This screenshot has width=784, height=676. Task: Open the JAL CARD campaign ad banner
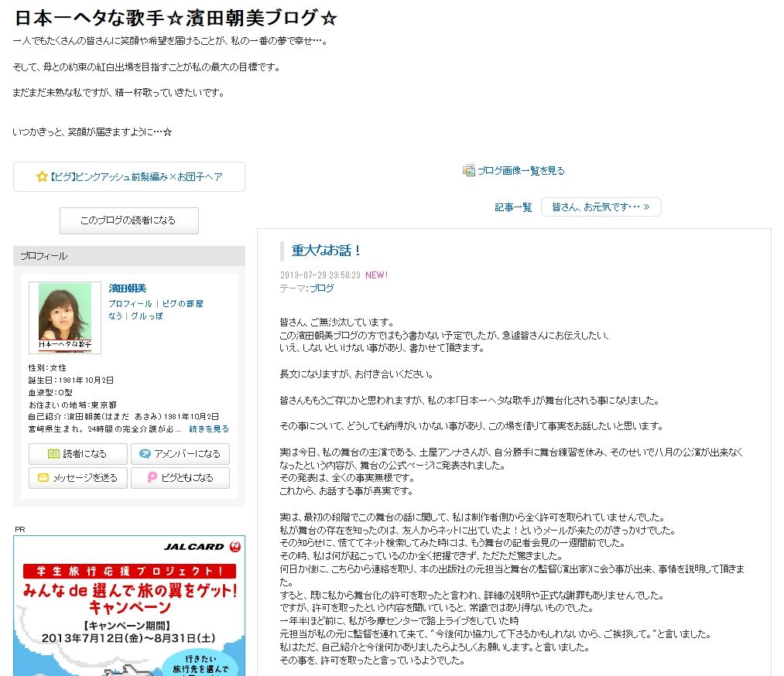point(129,606)
